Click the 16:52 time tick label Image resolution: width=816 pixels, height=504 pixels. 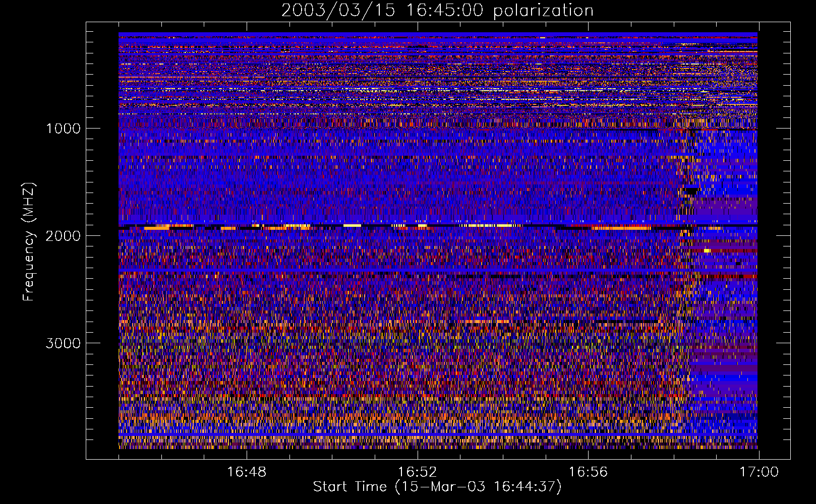[x=417, y=472]
